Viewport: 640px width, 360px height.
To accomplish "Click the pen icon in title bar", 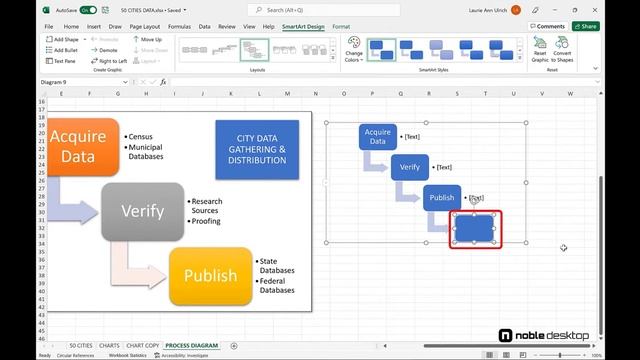I will coord(535,10).
